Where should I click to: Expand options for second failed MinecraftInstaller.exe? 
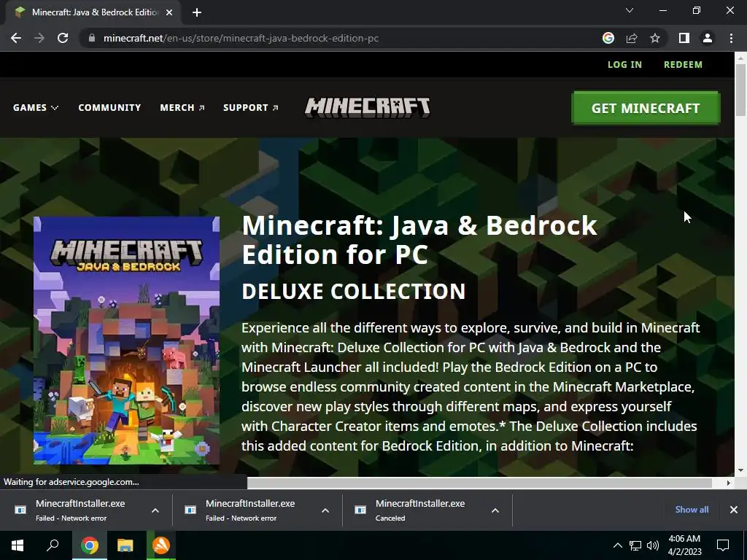[325, 510]
